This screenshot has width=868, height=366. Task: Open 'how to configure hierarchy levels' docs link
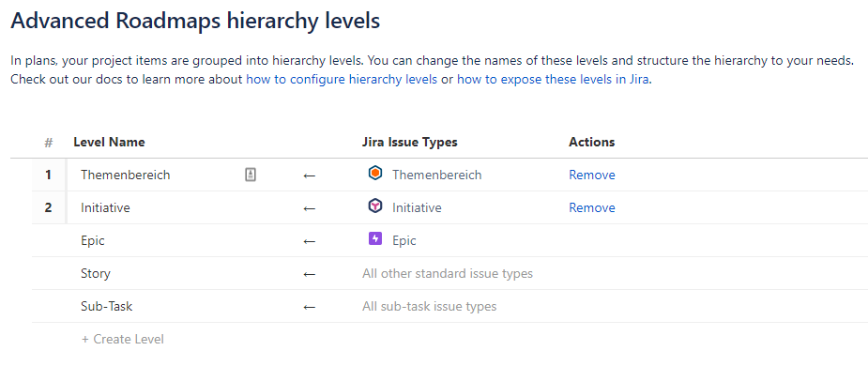coord(342,79)
